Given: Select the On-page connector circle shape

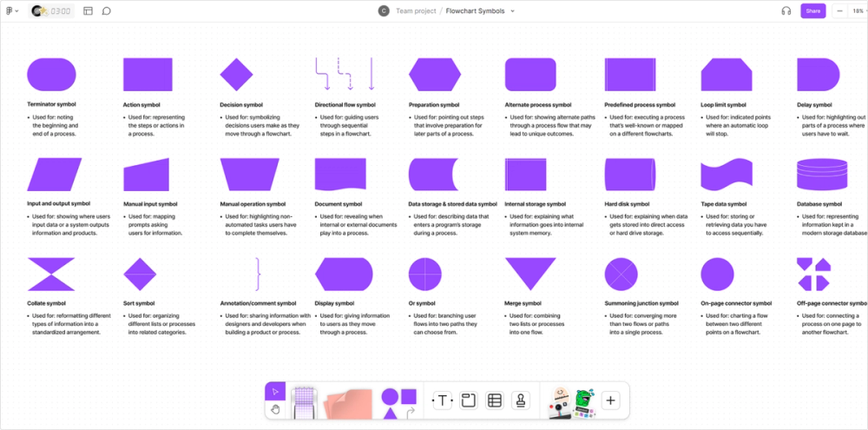Looking at the screenshot, I should (x=718, y=274).
